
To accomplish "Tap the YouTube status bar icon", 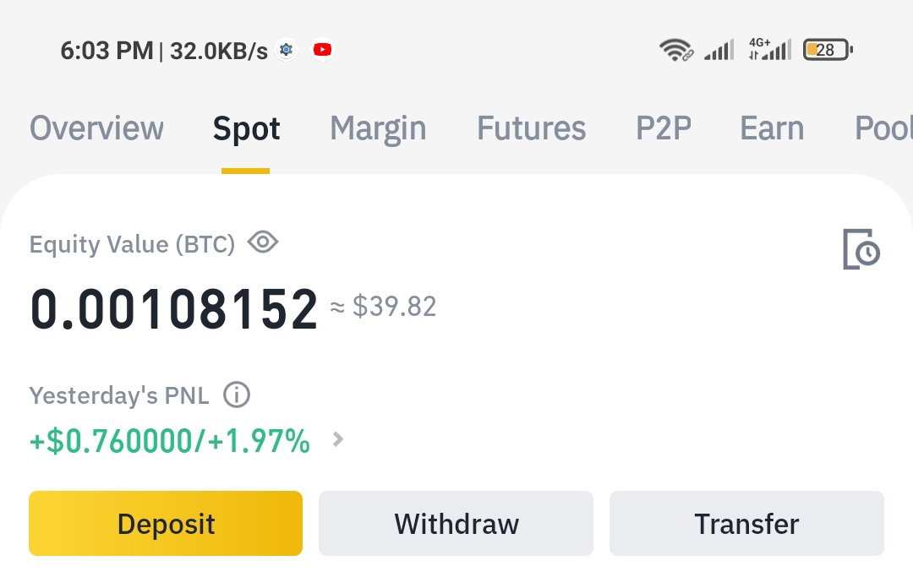I will [x=323, y=50].
